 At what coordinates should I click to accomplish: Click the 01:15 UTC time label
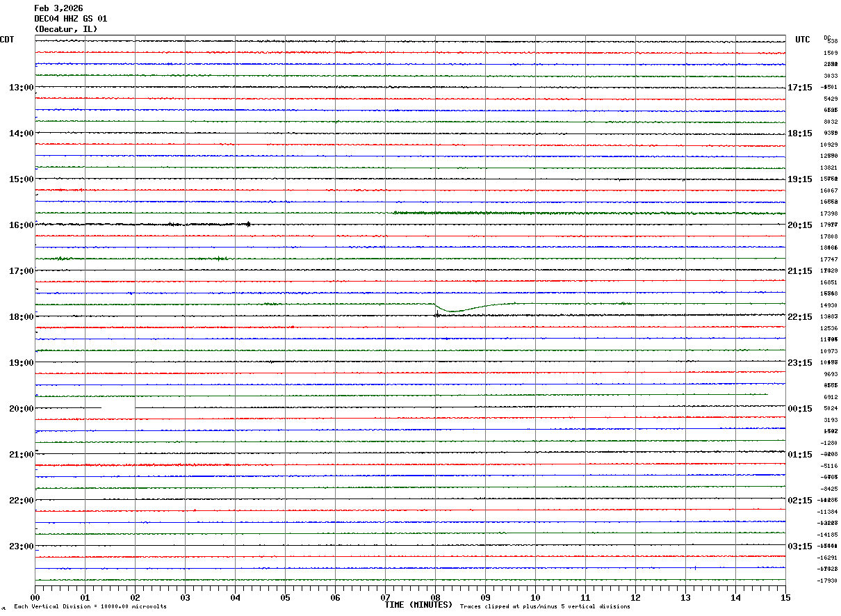pyautogui.click(x=800, y=455)
